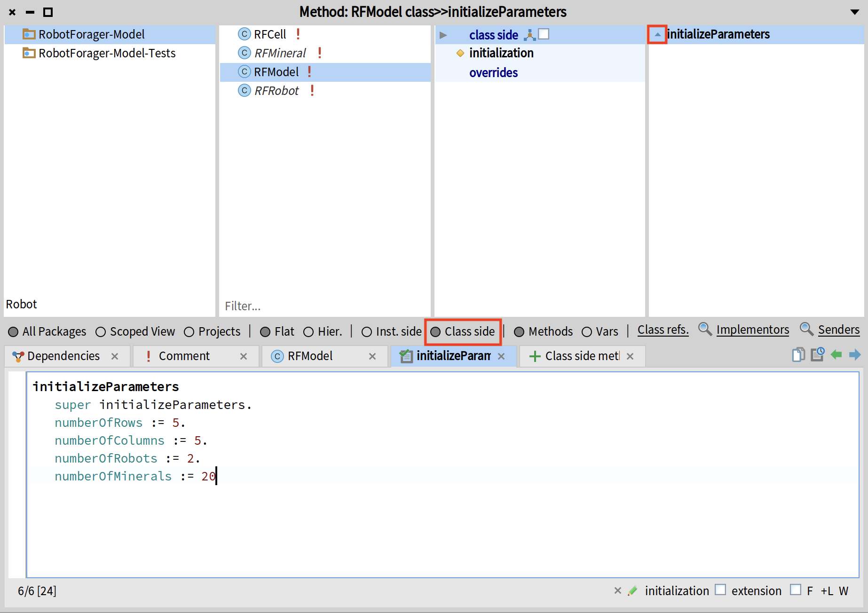Click the hierarchy icon next to class side
The height and width of the screenshot is (613, 868).
pyautogui.click(x=529, y=35)
